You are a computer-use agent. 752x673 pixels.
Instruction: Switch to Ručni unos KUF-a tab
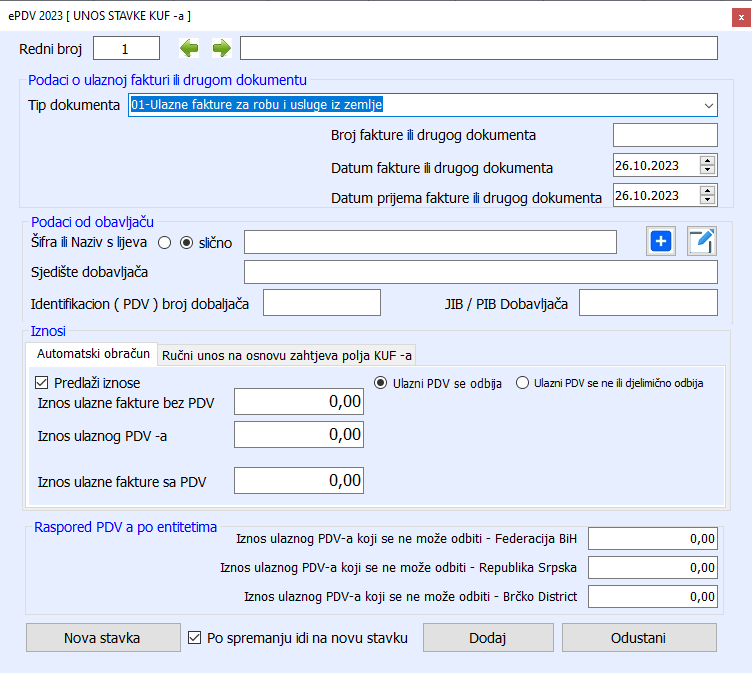(x=286, y=355)
